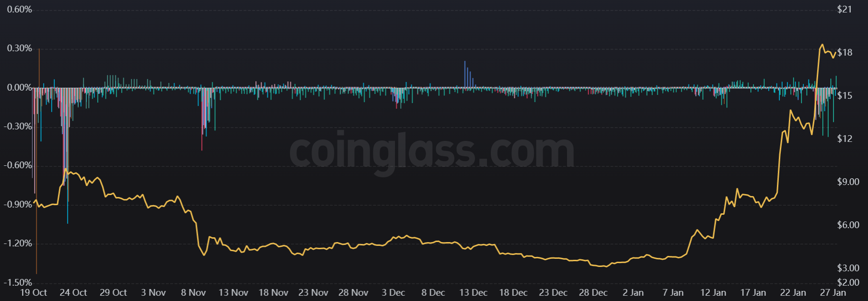Click the 17 Jan axis date
The width and height of the screenshot is (868, 301).
pyautogui.click(x=753, y=292)
